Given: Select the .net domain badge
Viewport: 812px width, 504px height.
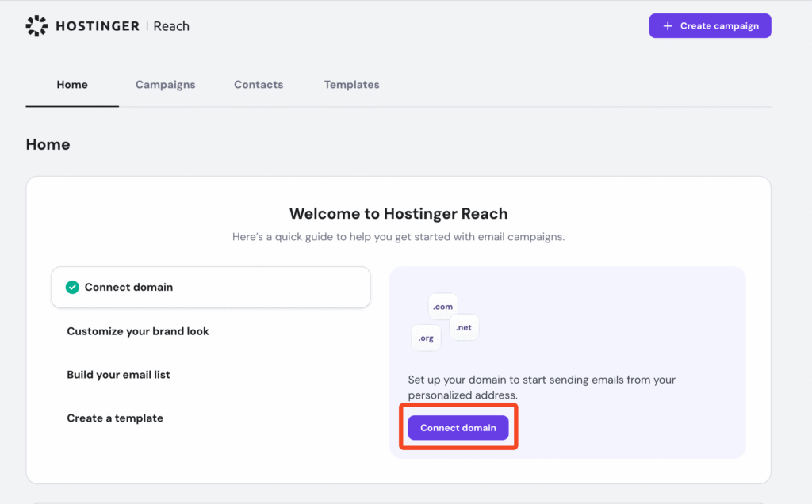Looking at the screenshot, I should (x=464, y=326).
